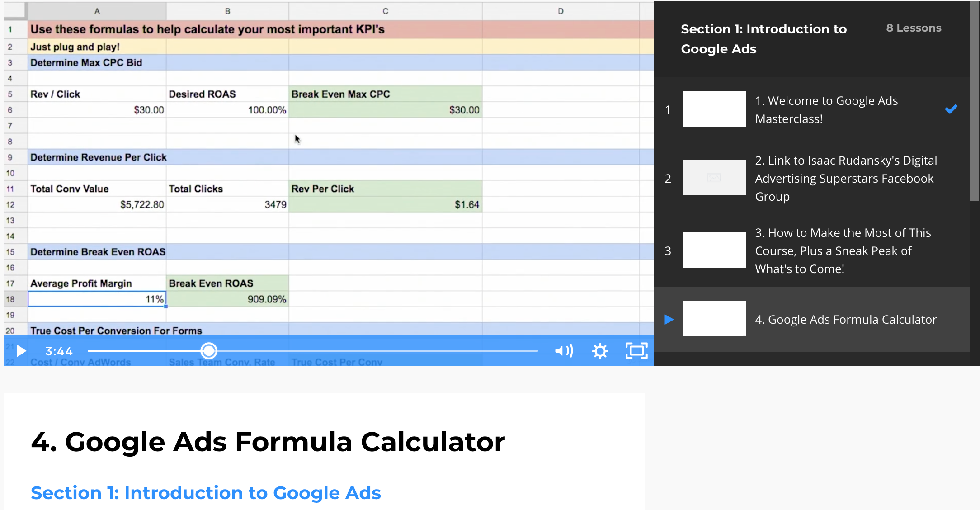Click the video progress slider handle
Screen dimensions: 980x510
(x=209, y=351)
